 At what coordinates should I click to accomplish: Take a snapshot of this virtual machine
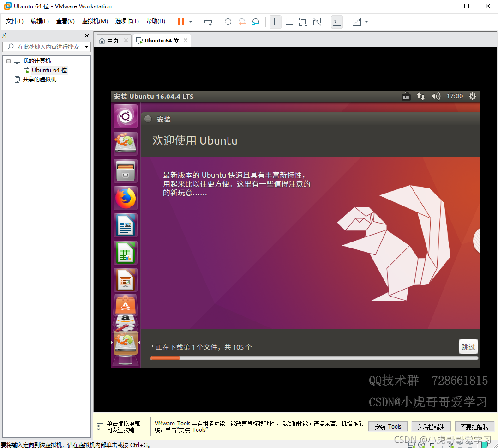(x=228, y=22)
